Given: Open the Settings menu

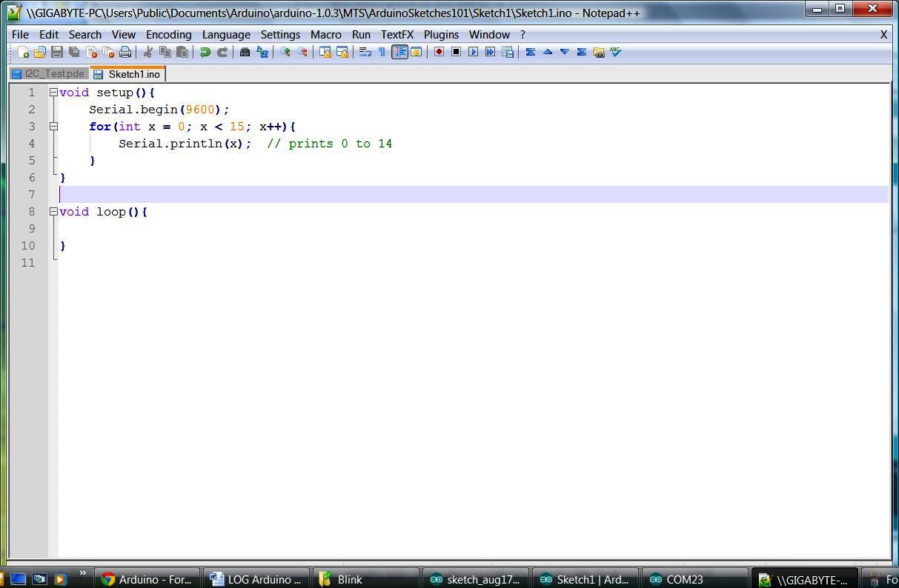Looking at the screenshot, I should click(x=280, y=35).
